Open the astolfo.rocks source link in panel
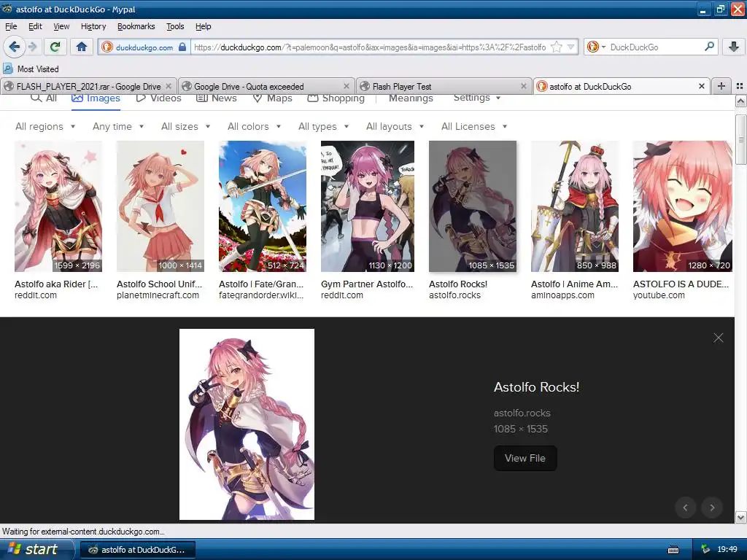 point(522,413)
